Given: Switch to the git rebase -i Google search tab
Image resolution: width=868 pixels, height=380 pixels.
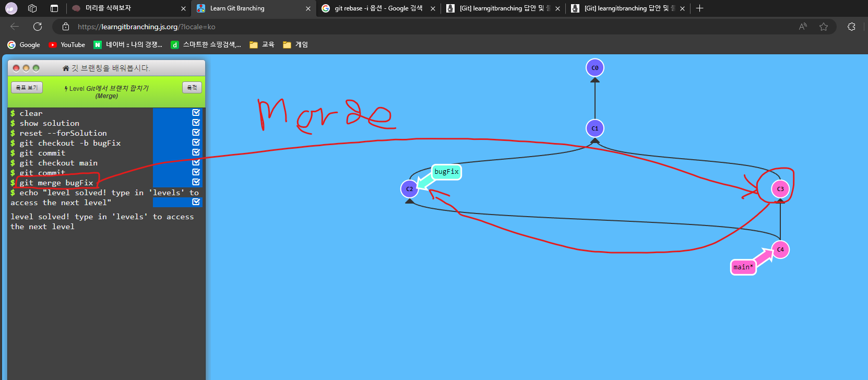Looking at the screenshot, I should coord(378,8).
